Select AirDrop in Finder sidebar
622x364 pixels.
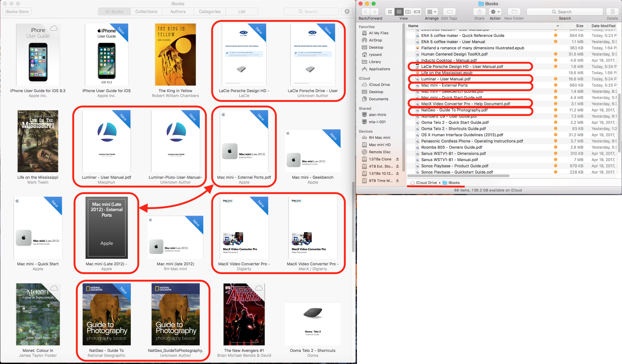(375, 40)
